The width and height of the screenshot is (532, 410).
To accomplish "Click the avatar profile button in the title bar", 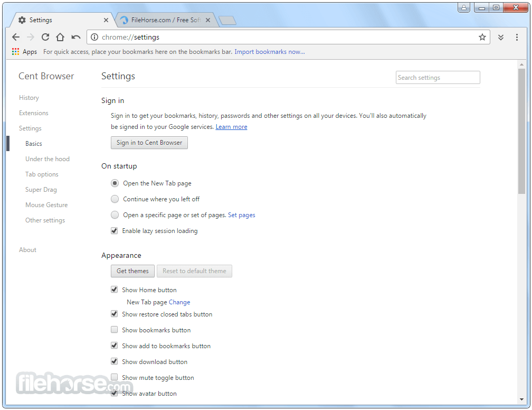I will [463, 7].
